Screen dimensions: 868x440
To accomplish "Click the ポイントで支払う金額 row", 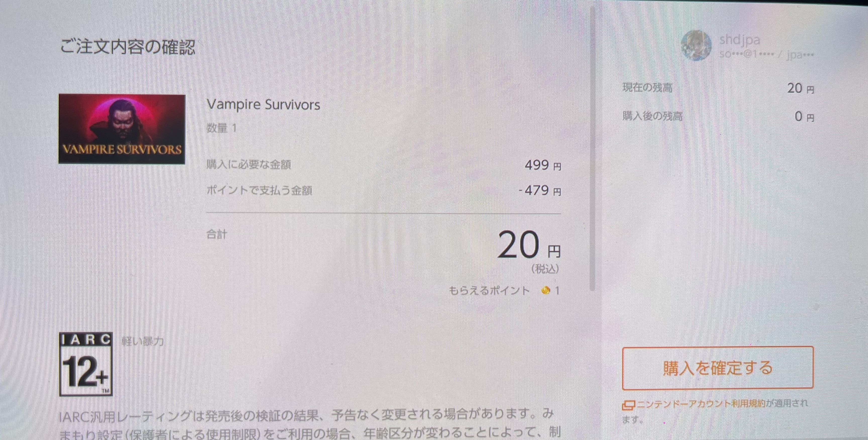I will pyautogui.click(x=383, y=191).
